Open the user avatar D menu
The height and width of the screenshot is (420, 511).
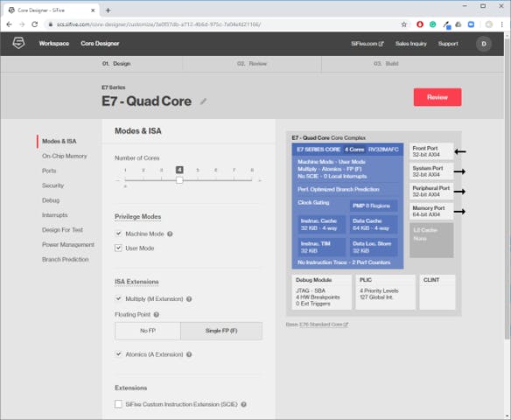coord(484,44)
